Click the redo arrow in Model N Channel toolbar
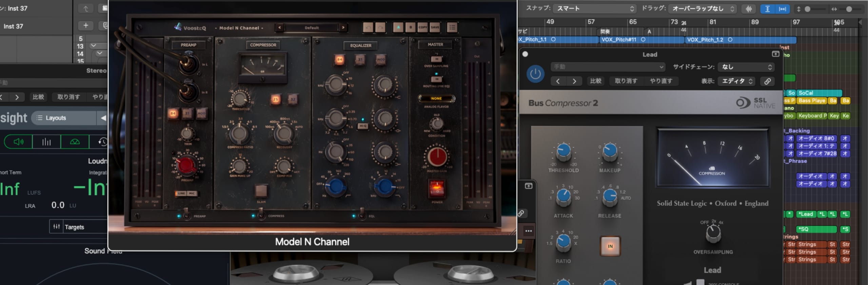Viewport: 868px width, 285px height. [x=380, y=27]
